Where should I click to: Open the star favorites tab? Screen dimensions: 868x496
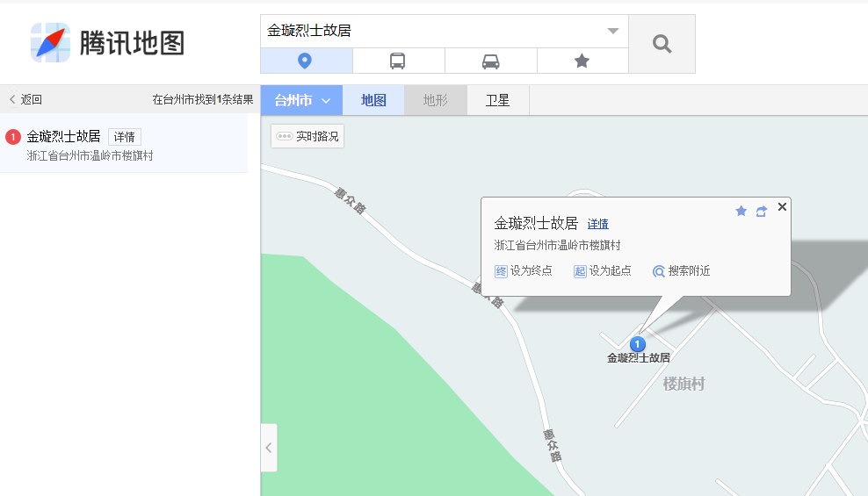point(582,61)
